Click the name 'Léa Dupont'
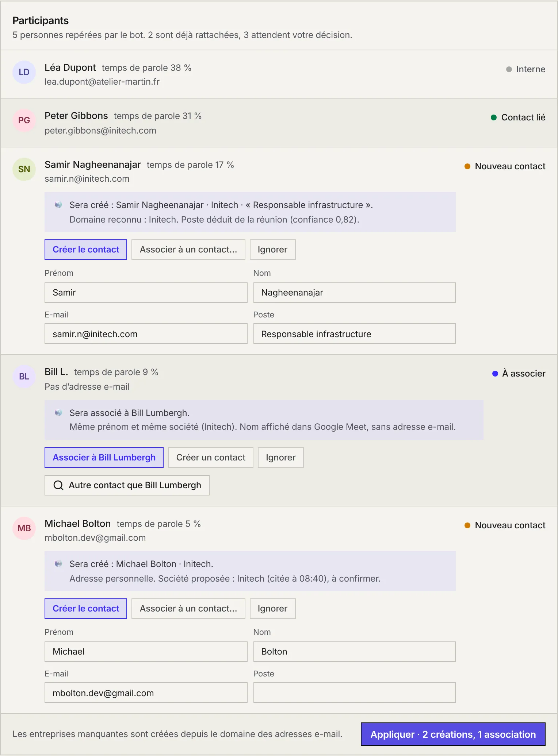The height and width of the screenshot is (756, 558). click(x=70, y=67)
